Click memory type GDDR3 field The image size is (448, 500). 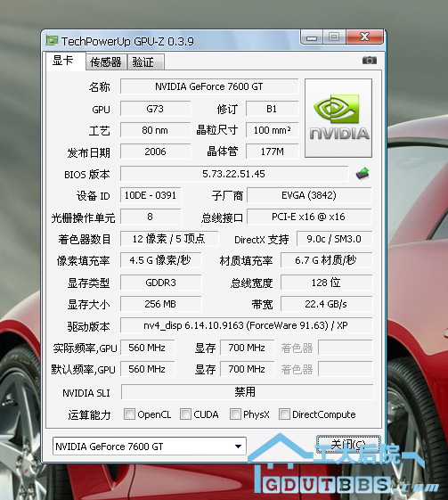[x=160, y=283]
